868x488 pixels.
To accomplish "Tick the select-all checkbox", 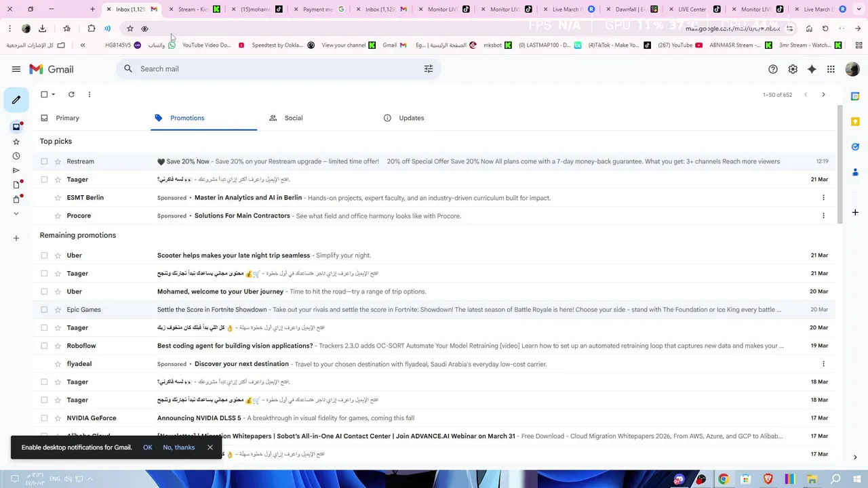I will (x=44, y=95).
